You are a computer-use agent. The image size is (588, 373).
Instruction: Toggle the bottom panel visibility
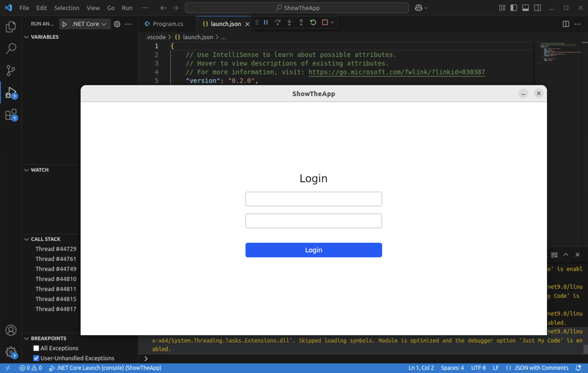526,8
